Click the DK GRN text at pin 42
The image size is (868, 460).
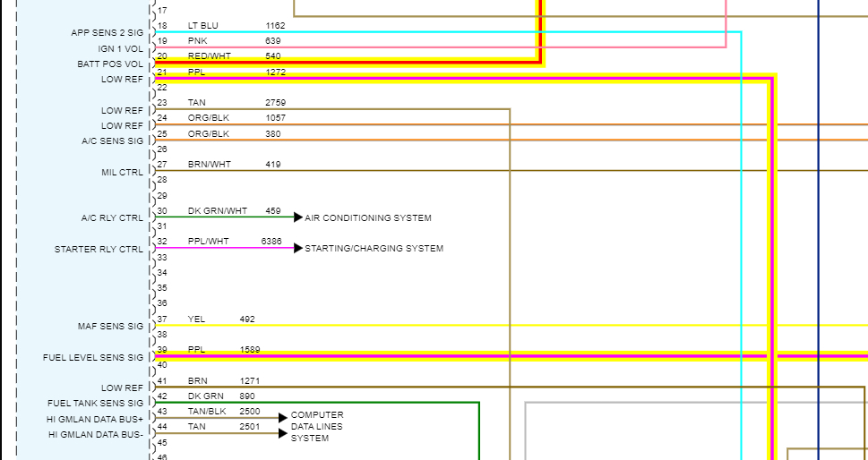click(206, 396)
